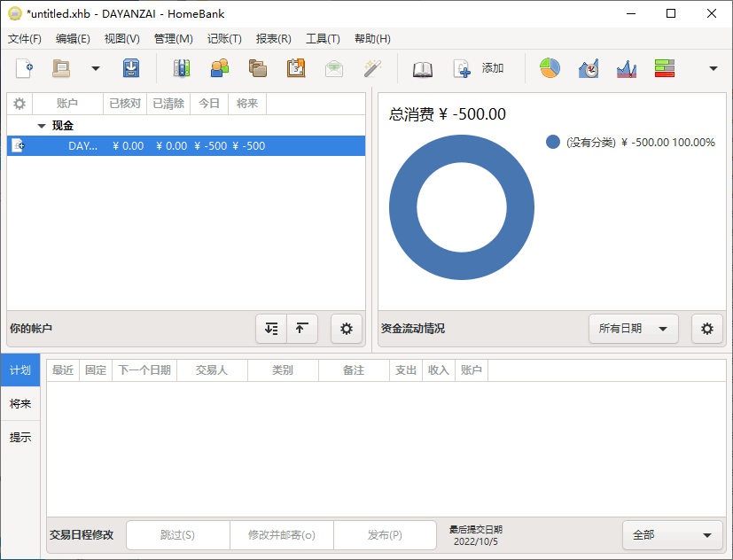Open the ledger book icon in the toolbar
Viewport: 733px width, 560px height.
click(x=422, y=68)
